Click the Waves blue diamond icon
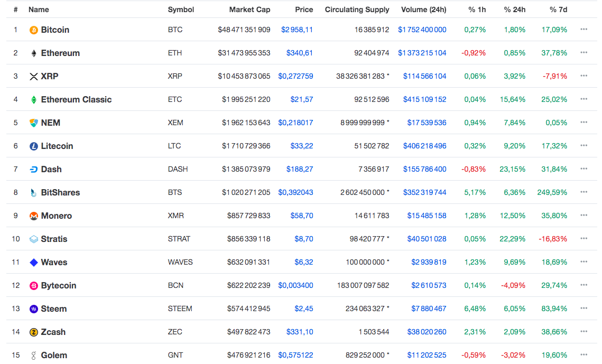Screen dimensions: 602x364 pos(34,263)
